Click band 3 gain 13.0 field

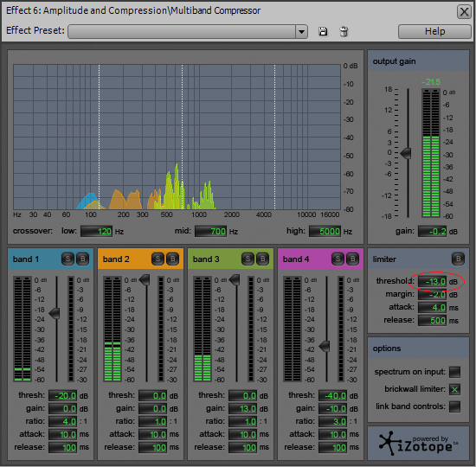click(243, 409)
